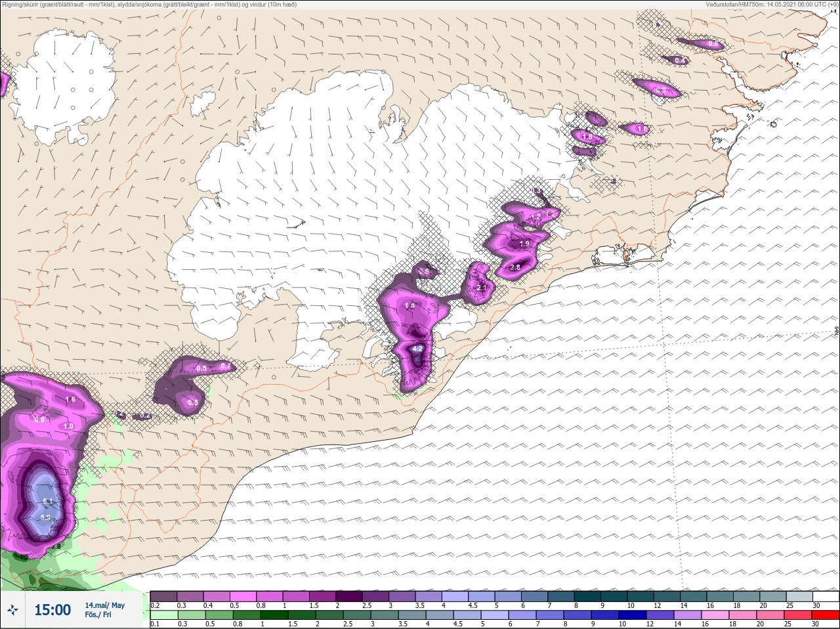Image resolution: width=840 pixels, height=629 pixels.
Task: Click the 2.1 precipitation value on the map
Action: tap(481, 288)
